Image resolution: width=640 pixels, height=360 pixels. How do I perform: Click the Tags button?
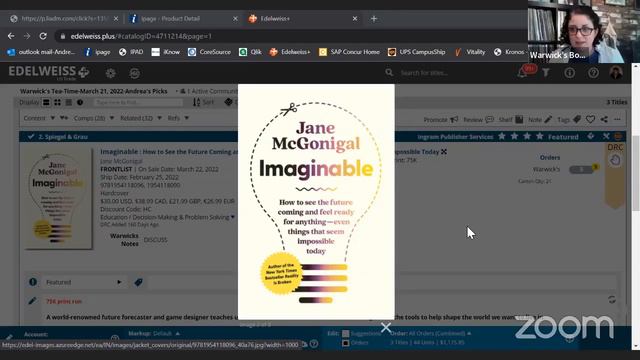tap(569, 120)
